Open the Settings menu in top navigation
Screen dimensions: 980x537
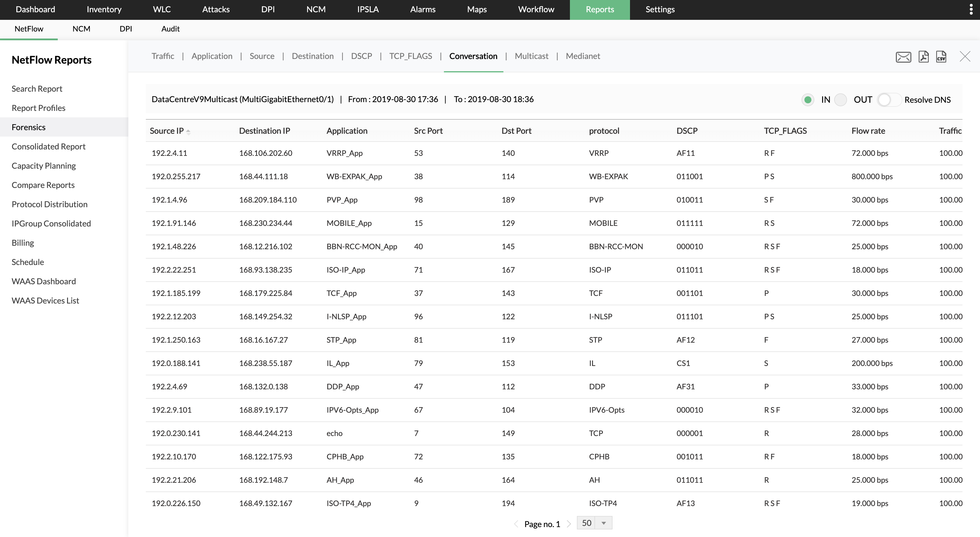point(660,10)
